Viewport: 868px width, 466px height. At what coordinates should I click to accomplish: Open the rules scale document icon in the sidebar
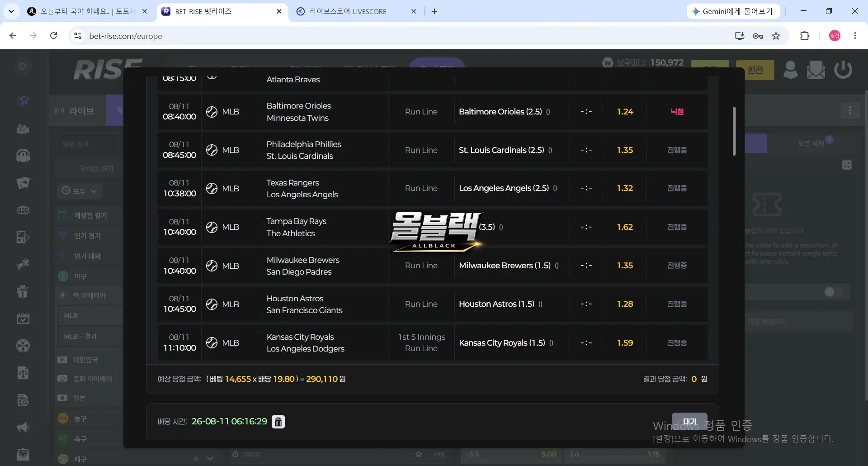(x=23, y=373)
